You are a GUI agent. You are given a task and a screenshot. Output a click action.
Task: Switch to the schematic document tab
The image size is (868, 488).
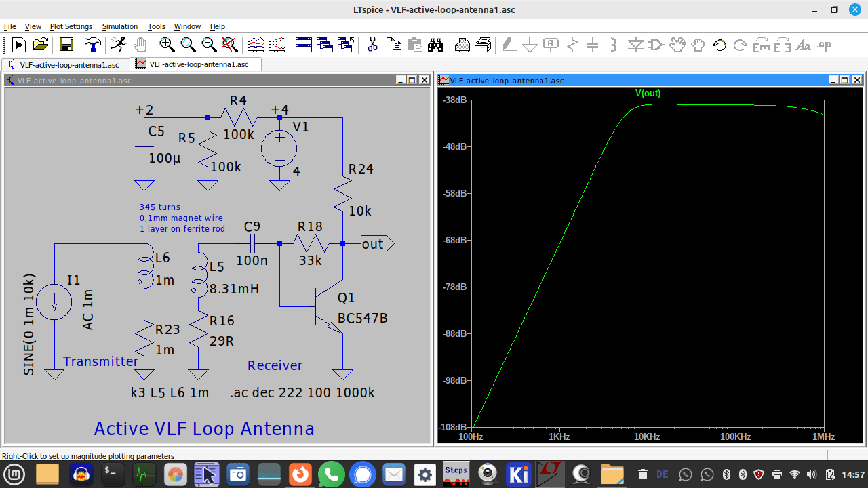click(x=64, y=64)
